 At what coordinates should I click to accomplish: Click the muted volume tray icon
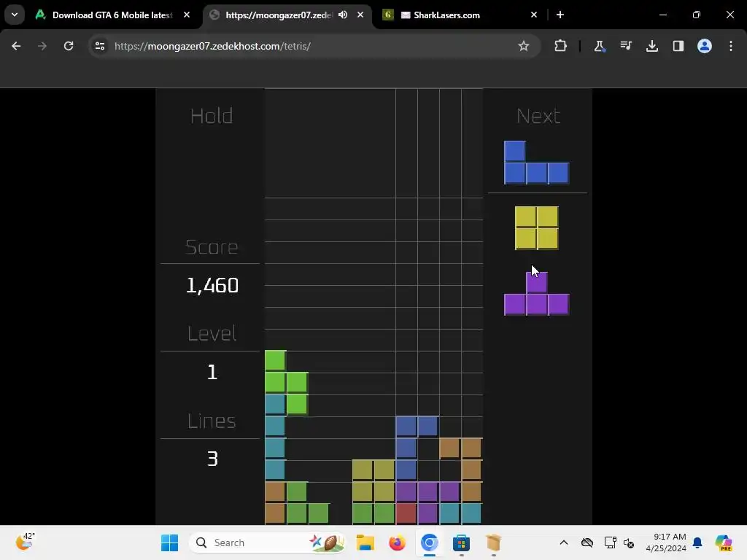(x=629, y=542)
